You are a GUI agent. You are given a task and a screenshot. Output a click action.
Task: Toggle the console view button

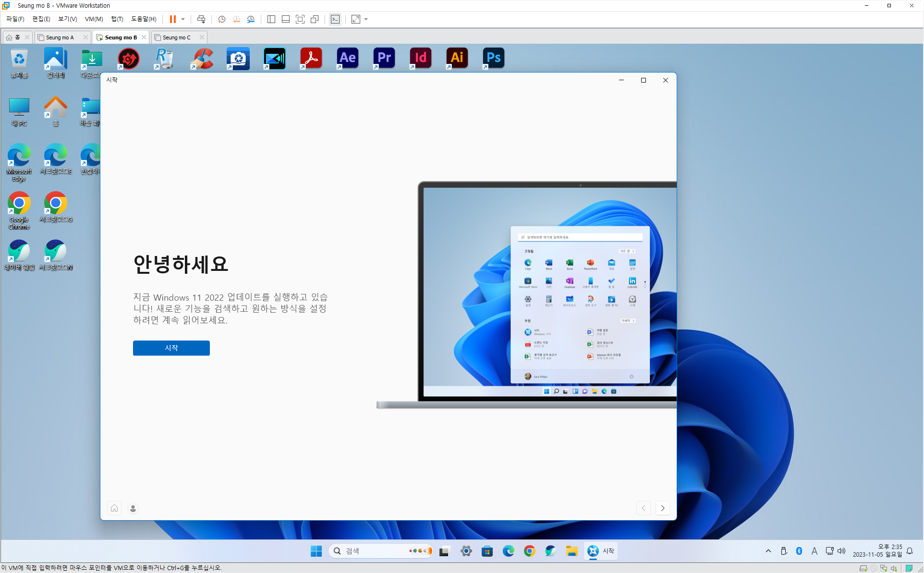(x=335, y=19)
